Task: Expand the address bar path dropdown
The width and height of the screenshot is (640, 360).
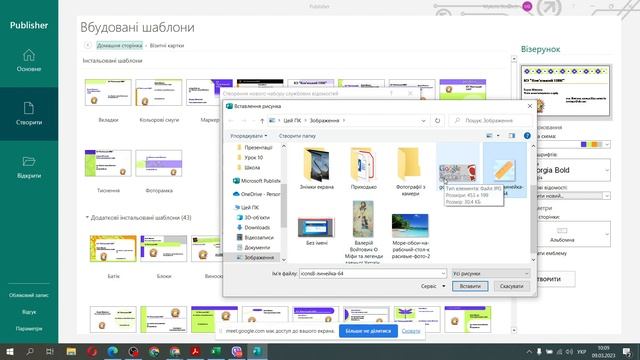Action: [423, 121]
